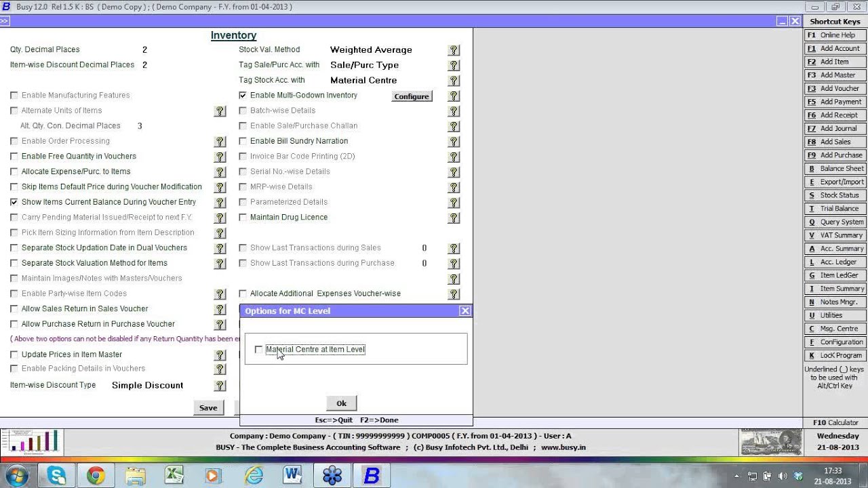The height and width of the screenshot is (488, 868).
Task: Open help icon for Enable Free Quantity
Action: [x=220, y=157]
